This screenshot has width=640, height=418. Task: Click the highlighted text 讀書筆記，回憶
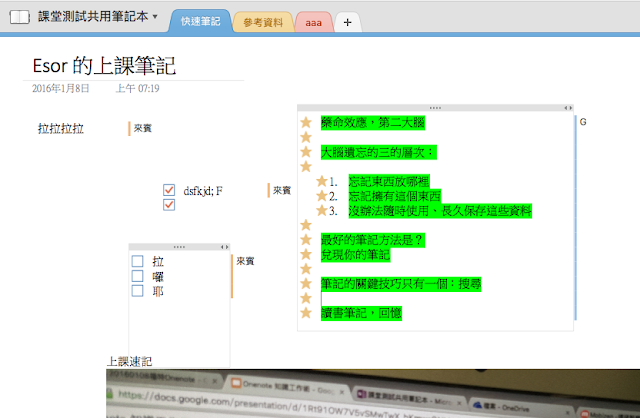[361, 313]
